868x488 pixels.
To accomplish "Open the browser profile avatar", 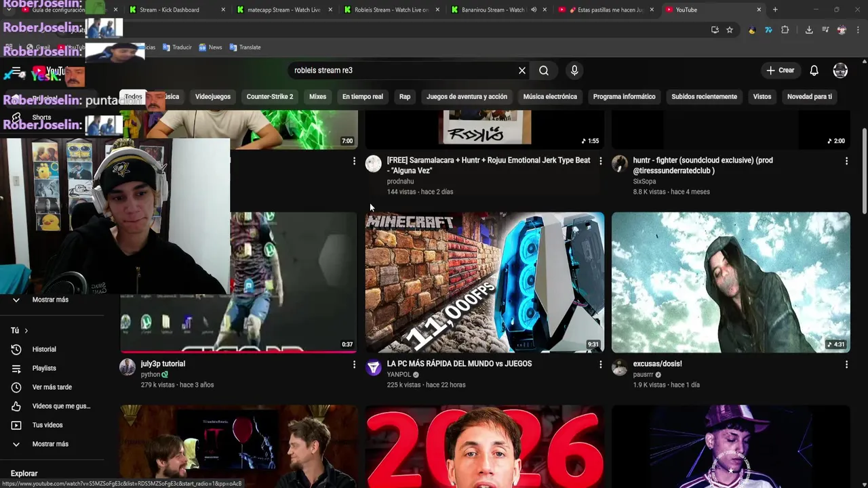I will click(x=842, y=30).
